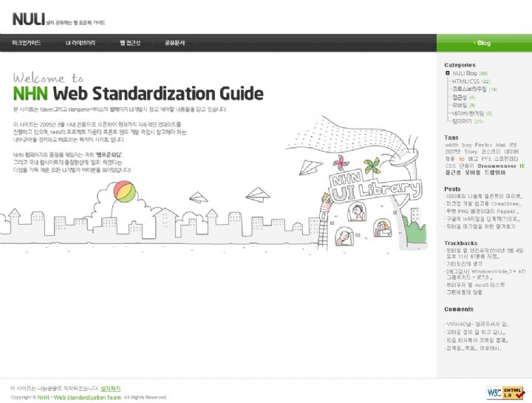
Task: Open the 브라우저 별 Acid3 테스트 trackback
Action: point(476,285)
